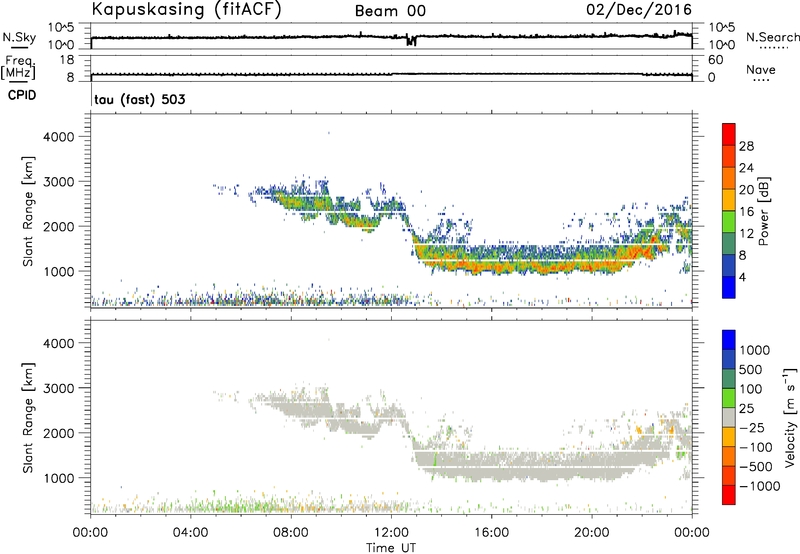Click the "CPID" label
Screen dimensions: 800x554
pos(22,95)
